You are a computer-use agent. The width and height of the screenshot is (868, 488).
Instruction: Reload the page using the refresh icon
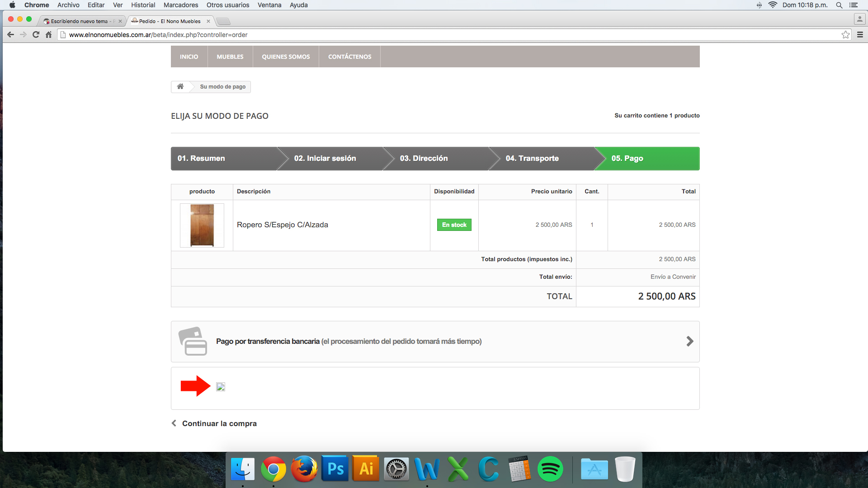coord(36,35)
